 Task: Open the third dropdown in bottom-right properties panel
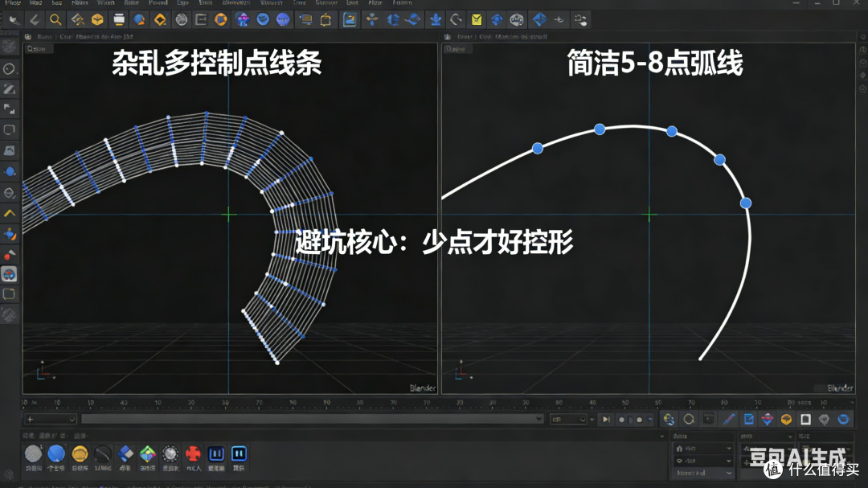click(703, 473)
